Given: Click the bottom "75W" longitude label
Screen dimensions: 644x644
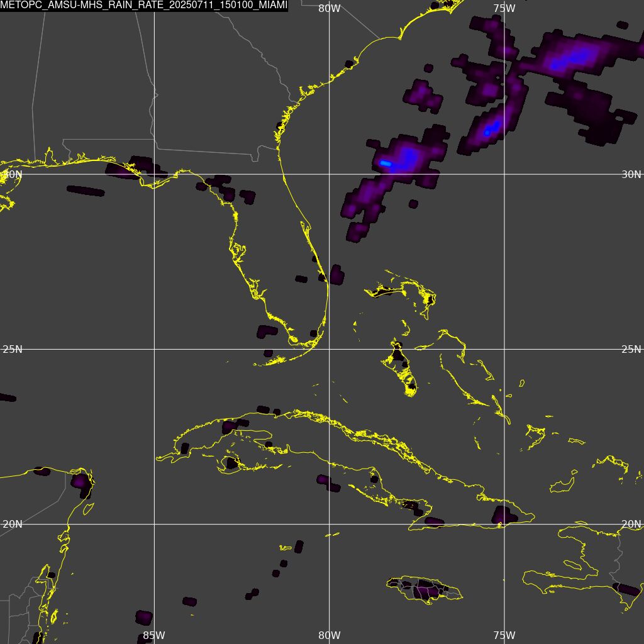Looking at the screenshot, I should point(504,635).
